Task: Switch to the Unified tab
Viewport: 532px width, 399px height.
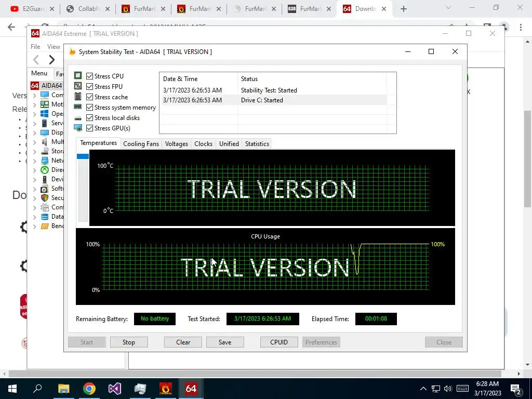Action: click(229, 144)
